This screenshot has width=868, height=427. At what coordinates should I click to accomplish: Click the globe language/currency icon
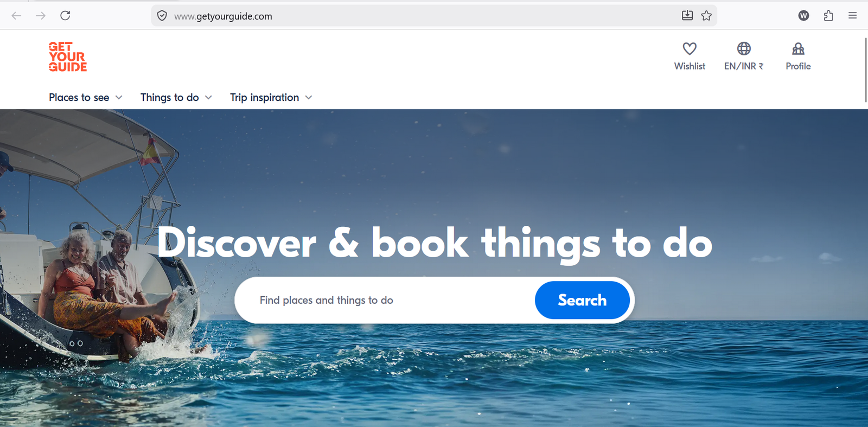(744, 49)
